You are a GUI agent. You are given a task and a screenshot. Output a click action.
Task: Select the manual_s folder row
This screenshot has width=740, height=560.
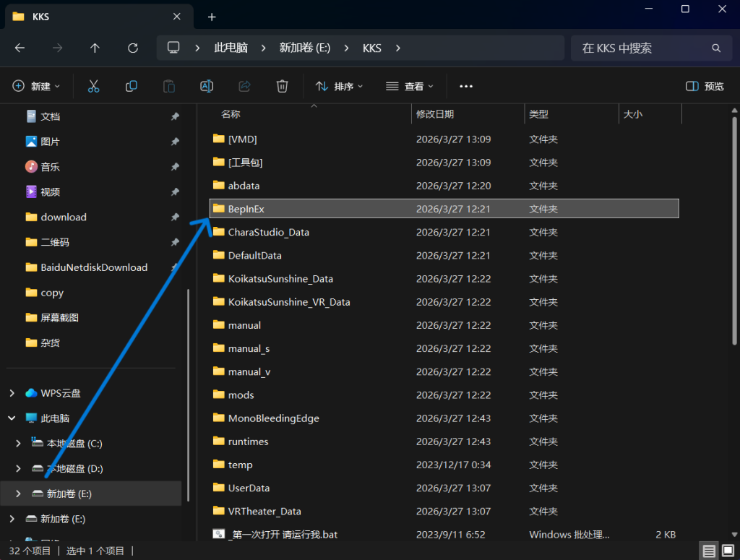[x=444, y=348]
